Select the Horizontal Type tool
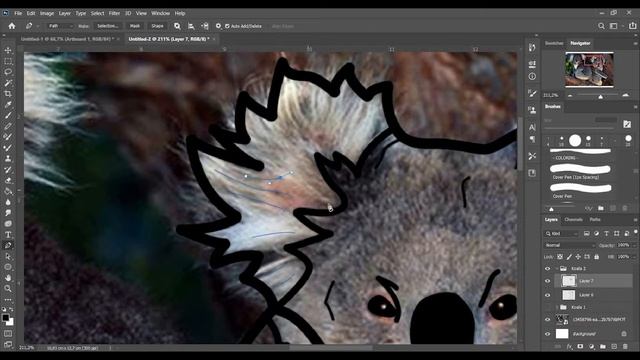 point(8,235)
